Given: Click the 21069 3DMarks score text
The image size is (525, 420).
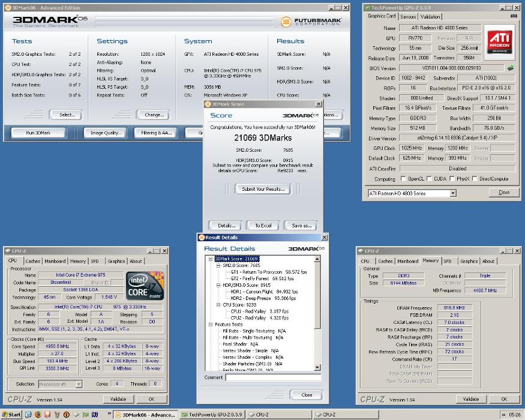Looking at the screenshot, I should click(263, 137).
